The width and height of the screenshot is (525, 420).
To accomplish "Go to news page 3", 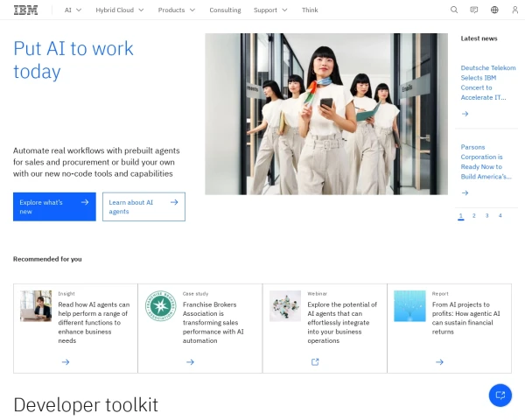I will click(486, 216).
